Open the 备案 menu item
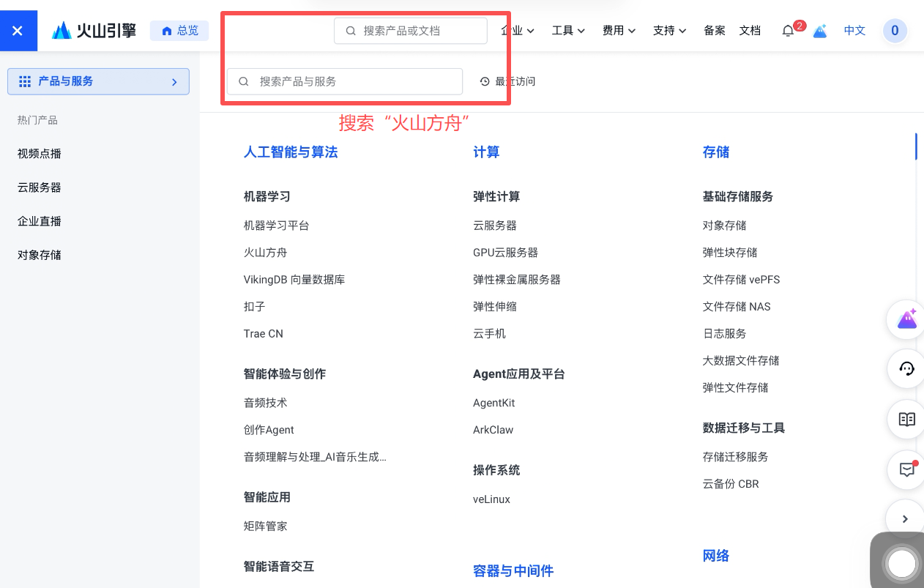 coord(715,31)
